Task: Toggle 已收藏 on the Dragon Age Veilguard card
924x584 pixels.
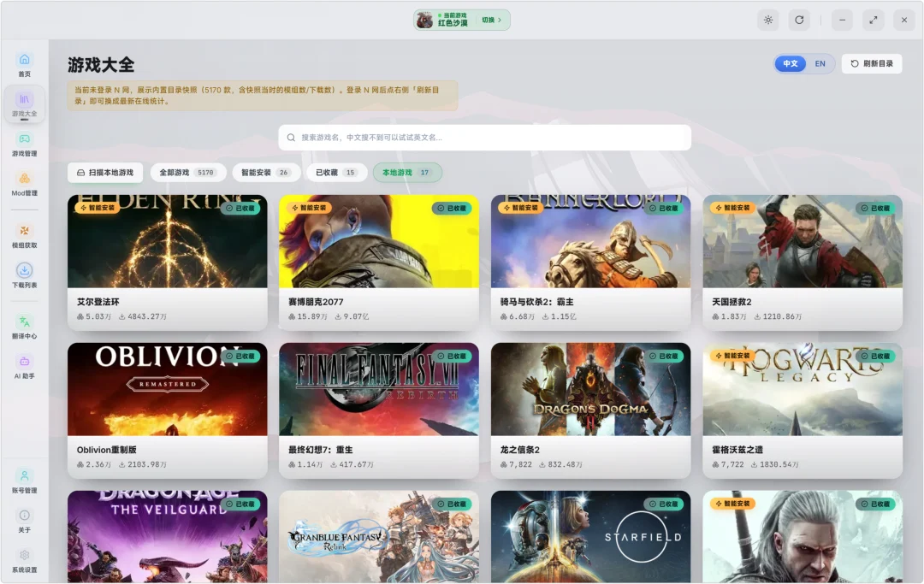Action: (240, 504)
